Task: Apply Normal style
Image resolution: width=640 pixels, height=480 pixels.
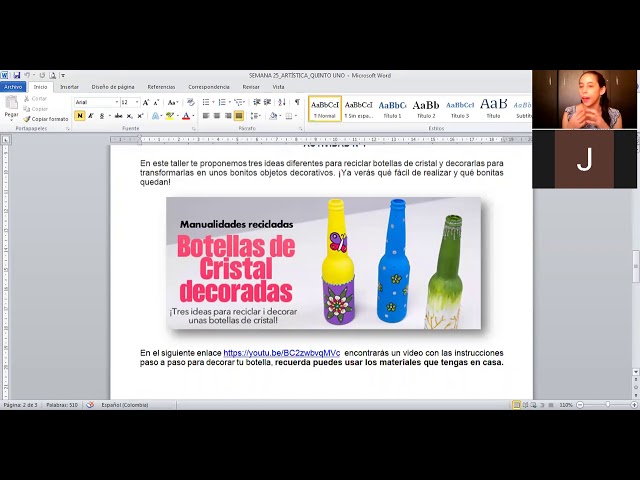Action: coord(325,109)
